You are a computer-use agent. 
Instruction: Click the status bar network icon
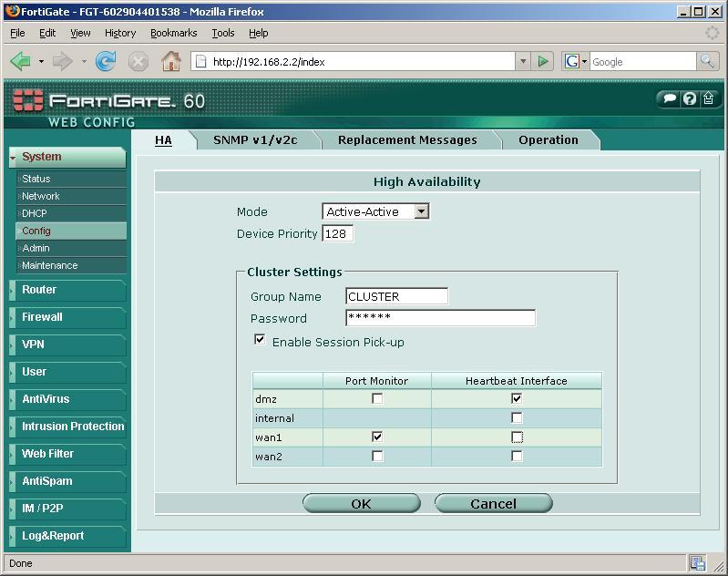click(697, 563)
